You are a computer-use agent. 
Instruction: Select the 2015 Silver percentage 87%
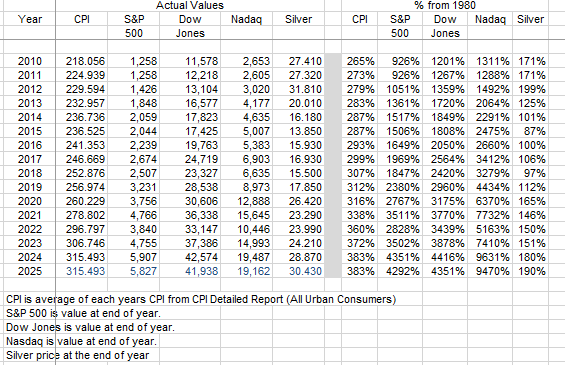tap(530, 131)
